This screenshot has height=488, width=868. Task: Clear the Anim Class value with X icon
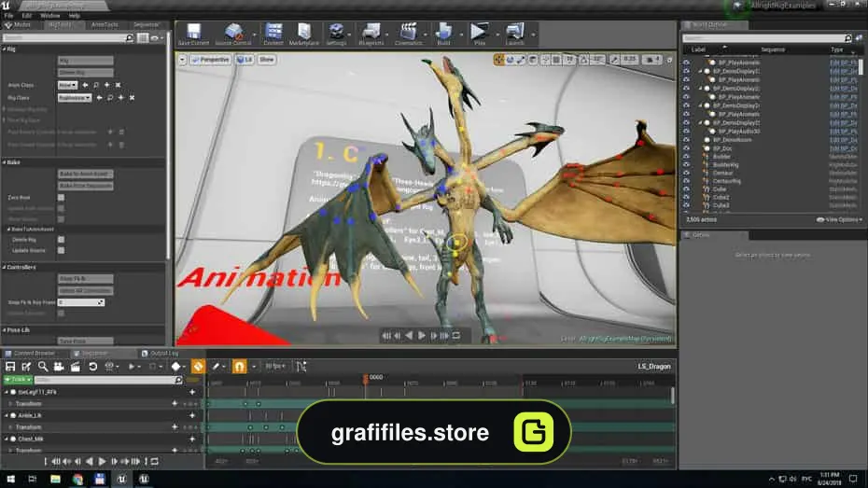pyautogui.click(x=118, y=85)
